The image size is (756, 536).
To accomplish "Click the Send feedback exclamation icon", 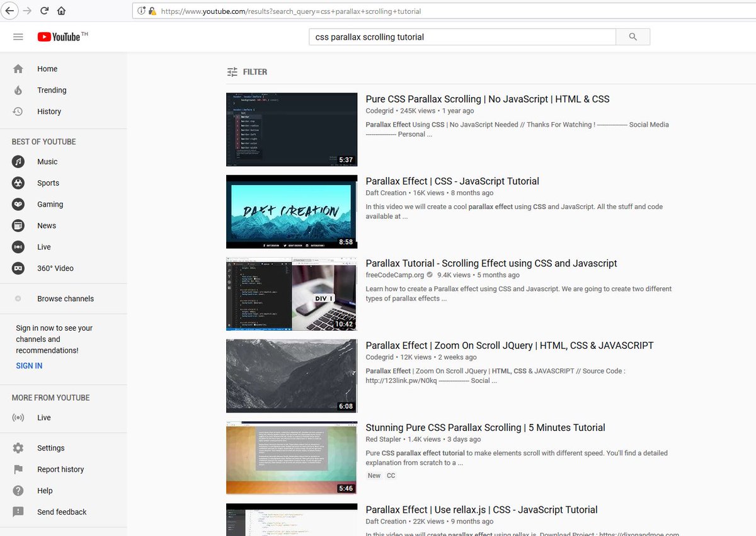I will pyautogui.click(x=18, y=512).
